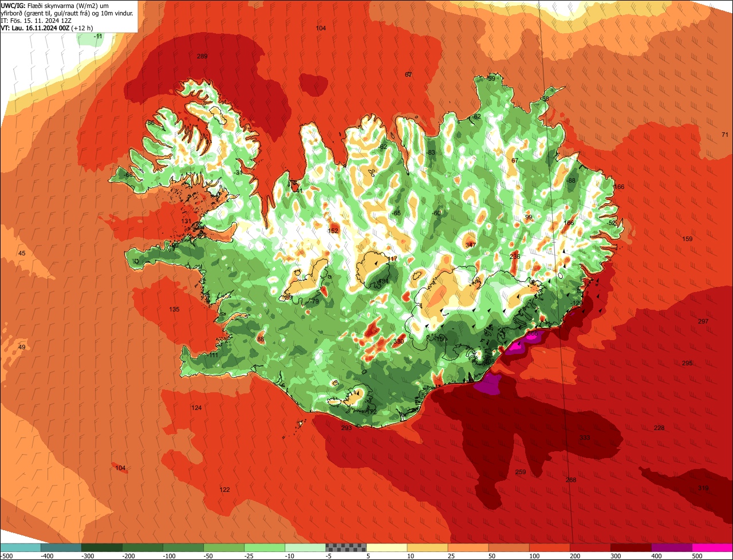This screenshot has width=733, height=560.
Task: Click the map value '49'
Action: (x=22, y=347)
